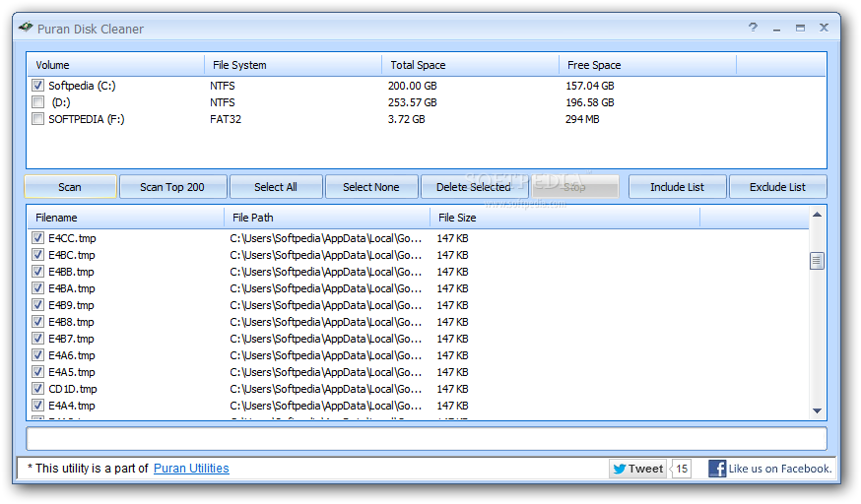Check the SOFTPEDIA (F:) volume checkbox
861x504 pixels.
37,119
